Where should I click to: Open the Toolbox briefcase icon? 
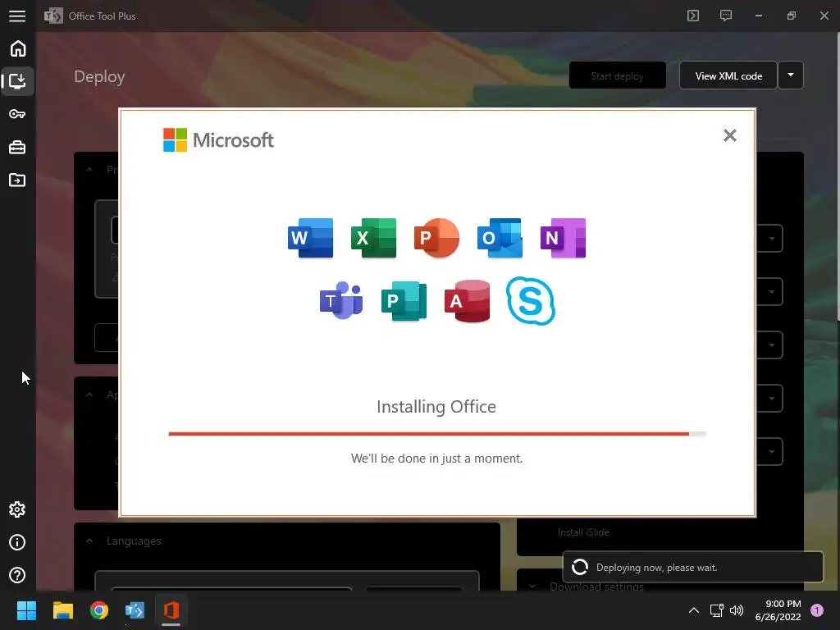pos(17,147)
